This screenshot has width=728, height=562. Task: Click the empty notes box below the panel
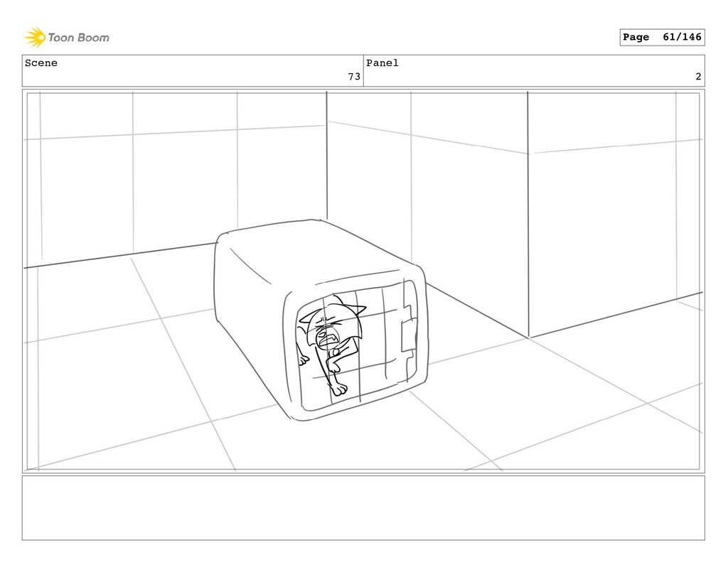[363, 508]
